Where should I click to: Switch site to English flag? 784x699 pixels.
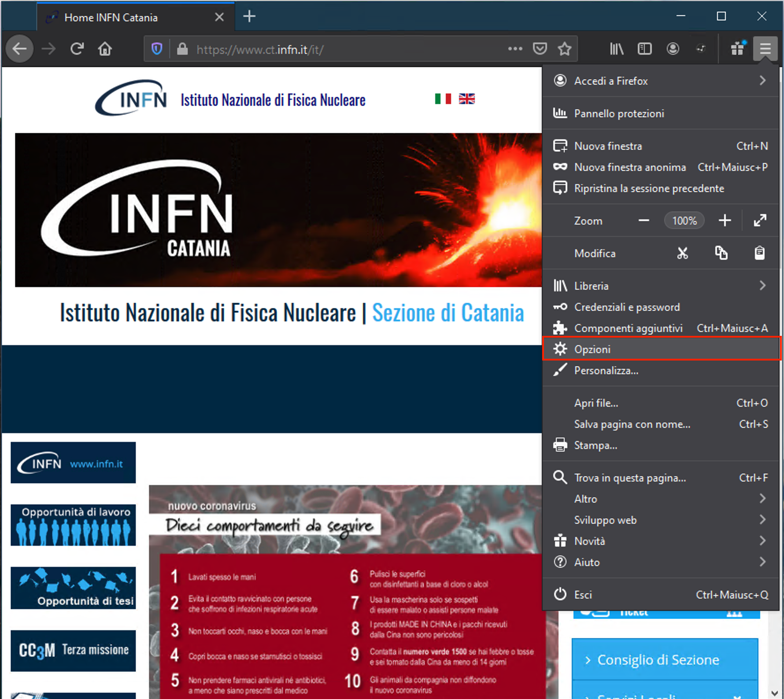[467, 99]
